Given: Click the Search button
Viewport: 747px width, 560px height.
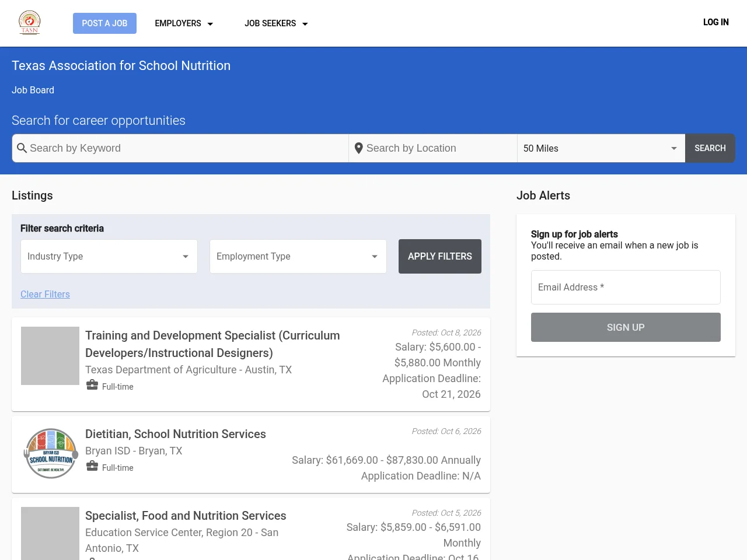Looking at the screenshot, I should (x=710, y=148).
